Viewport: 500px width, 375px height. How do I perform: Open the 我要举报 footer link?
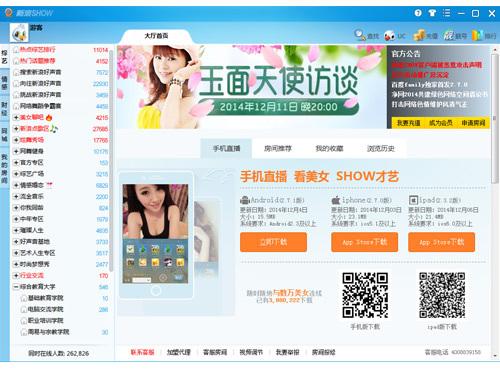pos(287,352)
